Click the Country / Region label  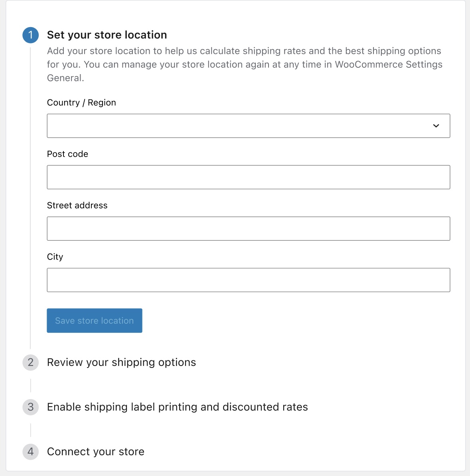(x=81, y=102)
